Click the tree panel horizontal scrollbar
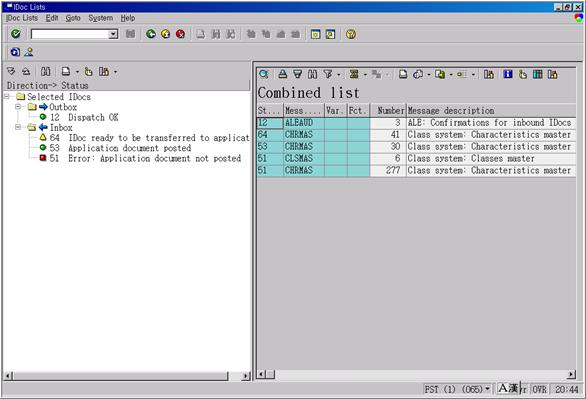 [127, 376]
